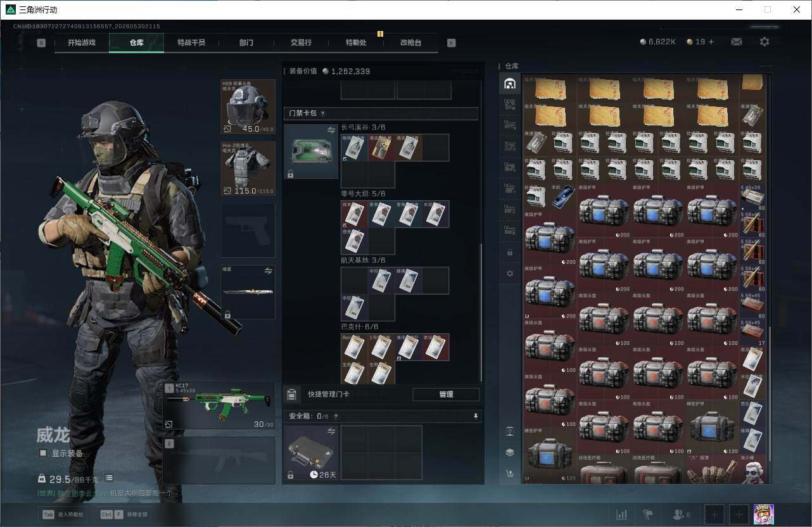Click the empty weapon slot 2
This screenshot has width=812, height=527.
[220, 460]
